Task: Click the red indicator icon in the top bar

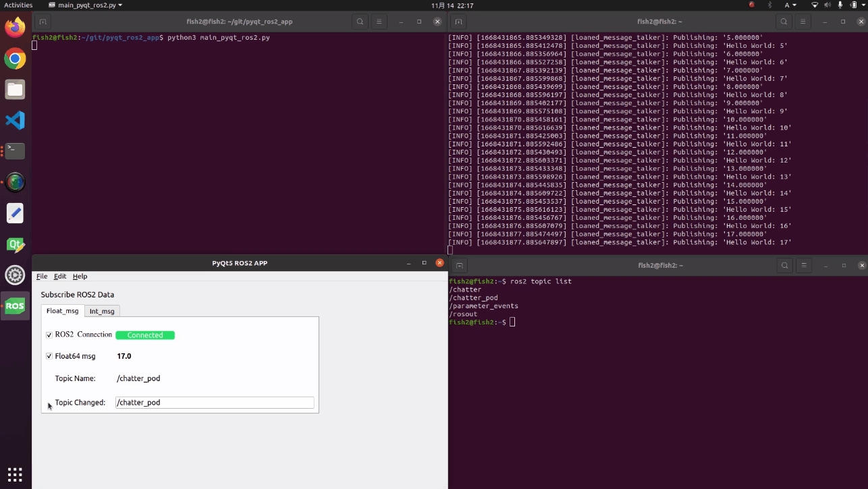Action: (752, 5)
